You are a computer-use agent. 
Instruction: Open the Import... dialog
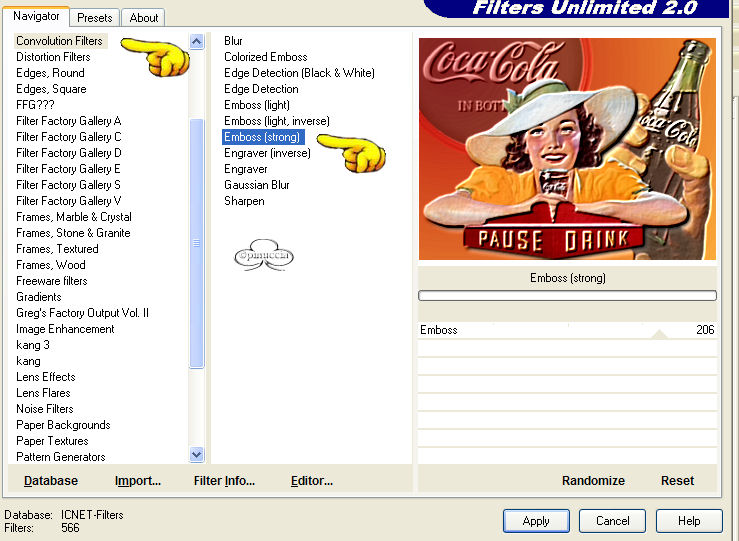pos(138,481)
